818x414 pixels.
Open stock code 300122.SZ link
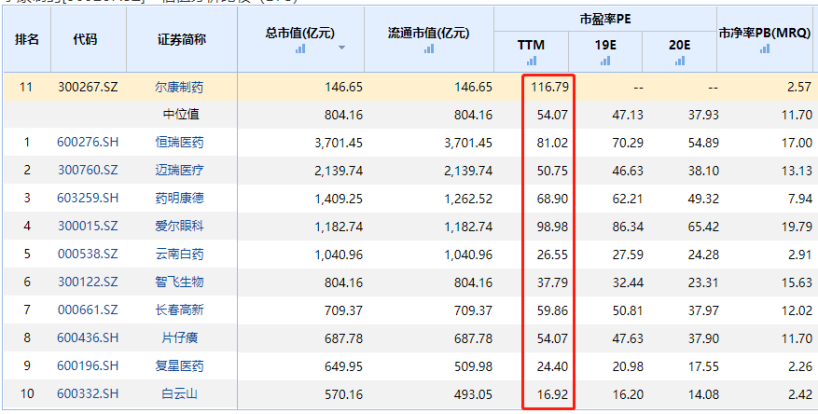(88, 282)
